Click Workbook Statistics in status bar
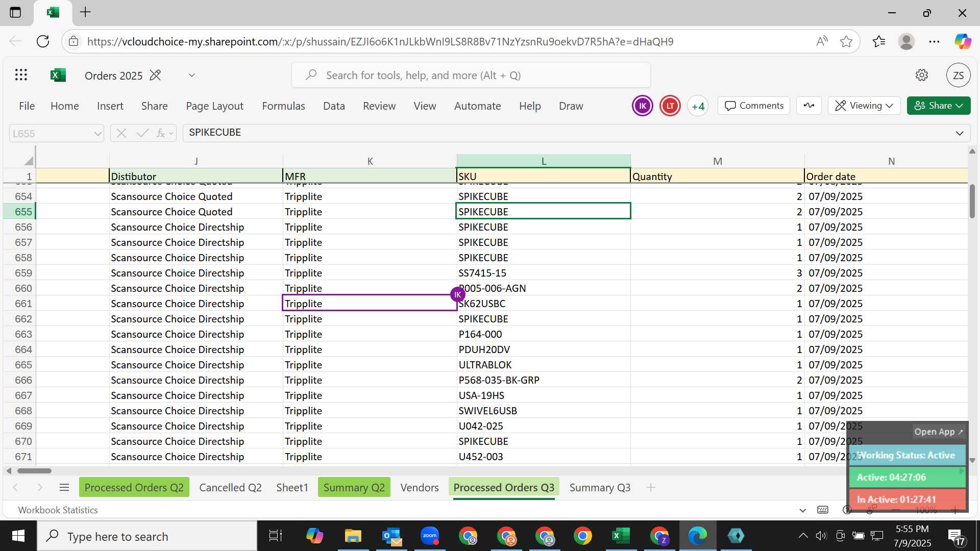The image size is (980, 551). 58,510
